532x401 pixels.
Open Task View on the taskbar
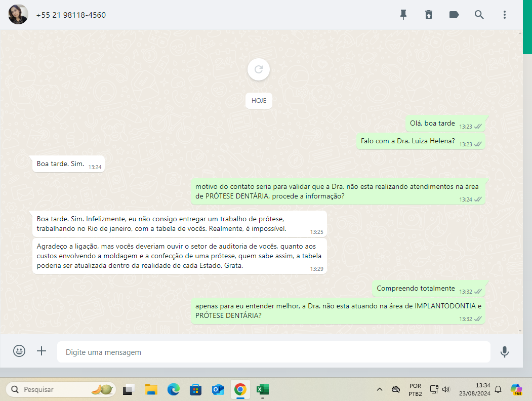[129, 389]
